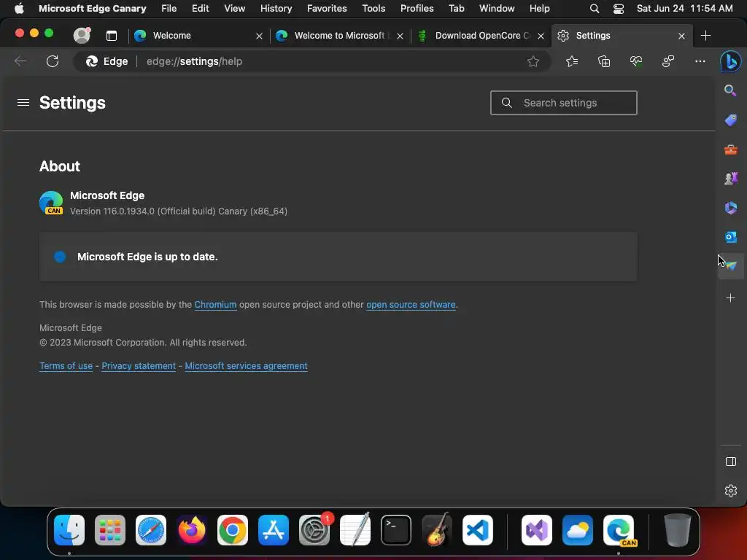Open the Tools briefcase sidebar icon
The width and height of the screenshot is (747, 560).
[730, 149]
